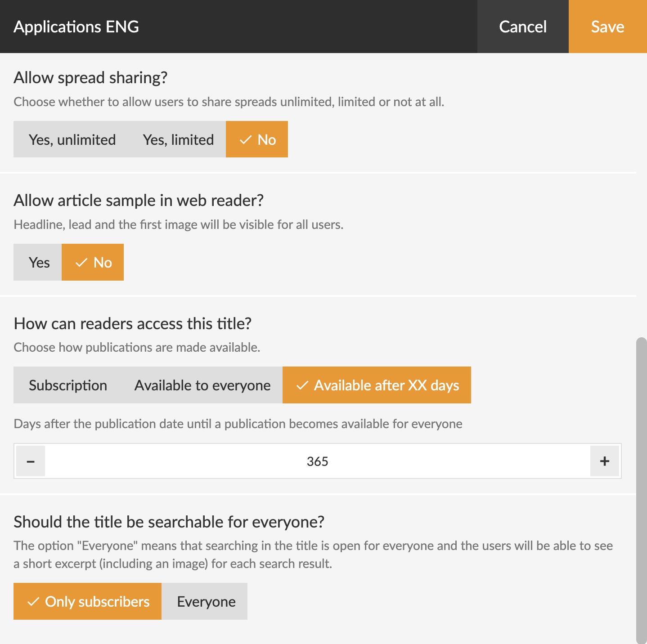Click Cancel in the header

point(523,27)
